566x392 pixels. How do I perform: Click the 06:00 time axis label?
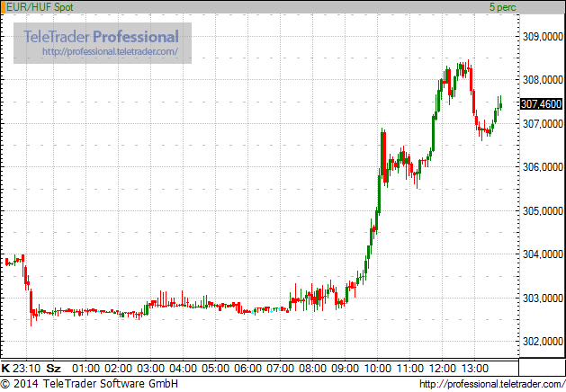point(248,369)
